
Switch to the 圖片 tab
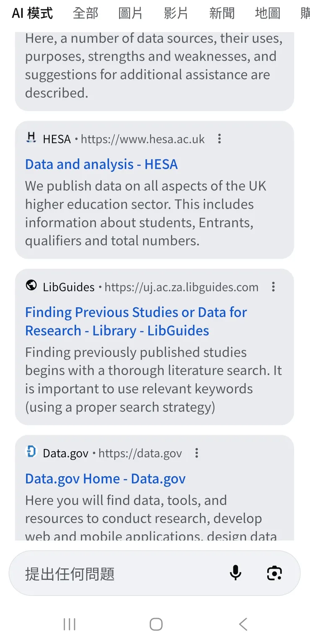(x=131, y=13)
